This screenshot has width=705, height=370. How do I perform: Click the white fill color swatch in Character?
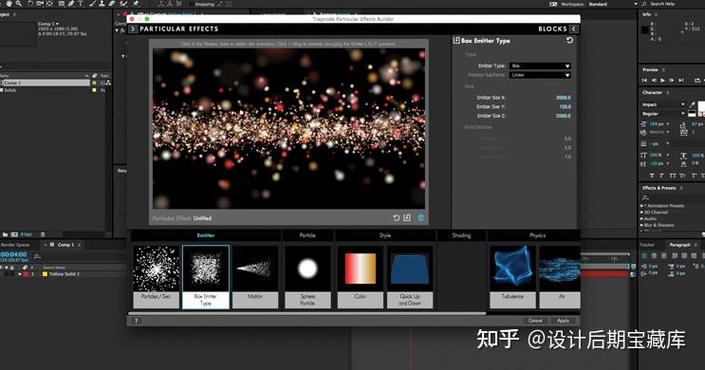pyautogui.click(x=701, y=106)
